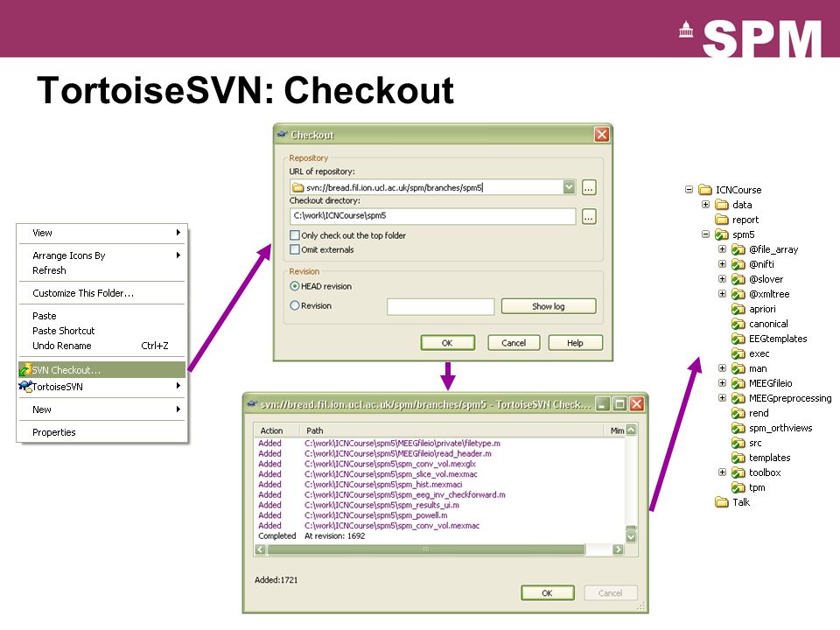Screen dimensions: 840x630
Task: Enable Only check out the top folder
Action: click(x=295, y=235)
